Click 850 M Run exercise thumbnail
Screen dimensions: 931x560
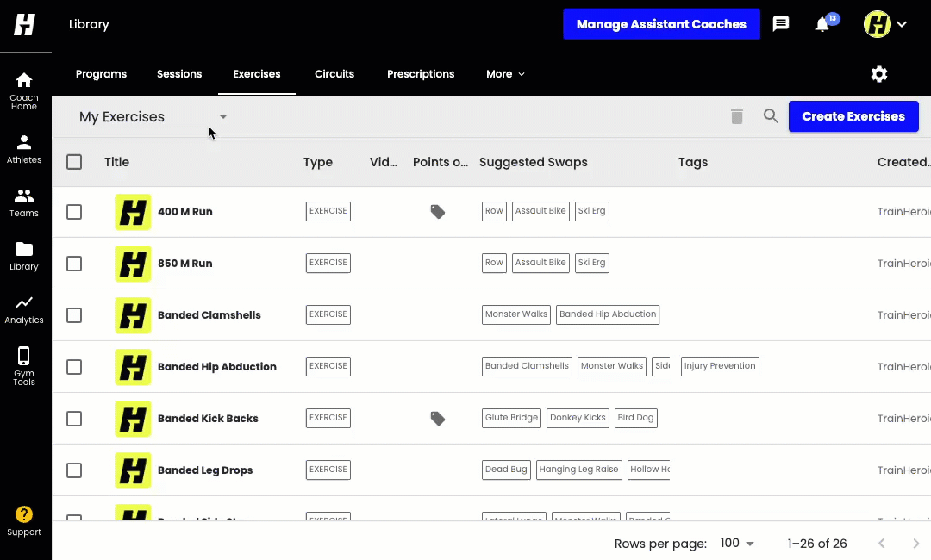[x=133, y=264]
